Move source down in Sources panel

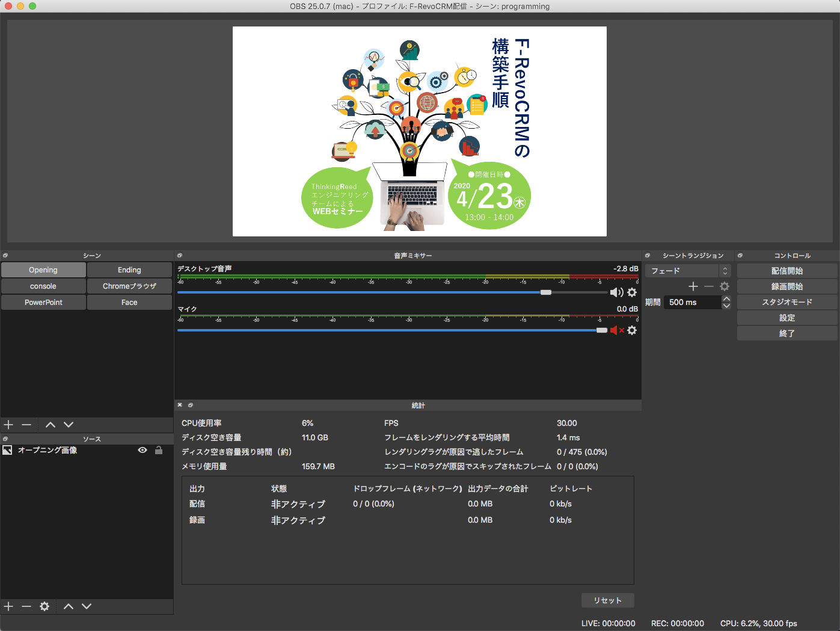(87, 606)
